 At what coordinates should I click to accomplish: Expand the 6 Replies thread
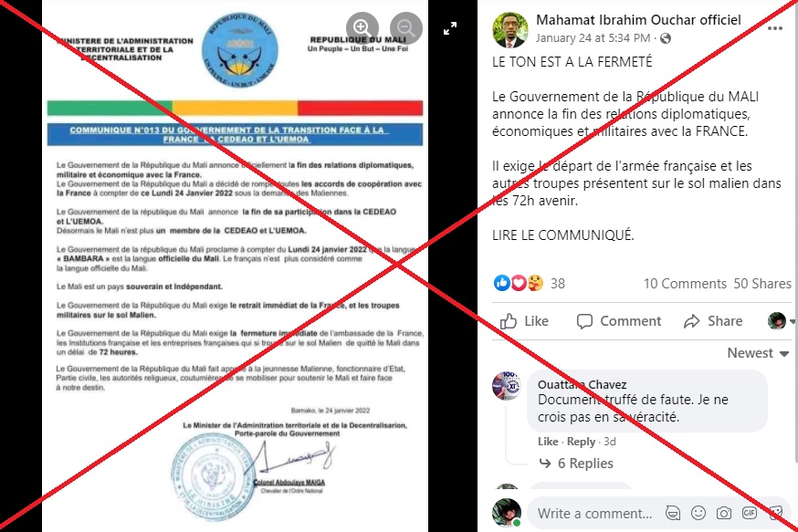(x=575, y=464)
